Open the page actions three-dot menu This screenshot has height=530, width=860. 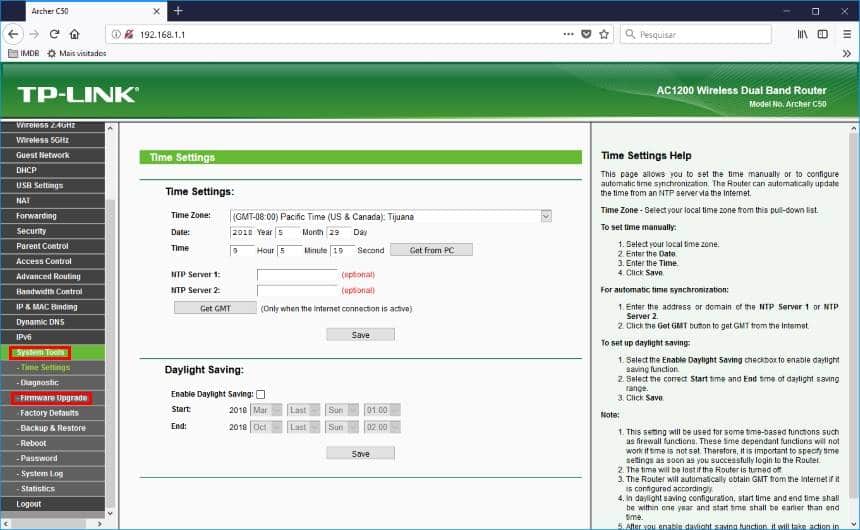point(568,34)
